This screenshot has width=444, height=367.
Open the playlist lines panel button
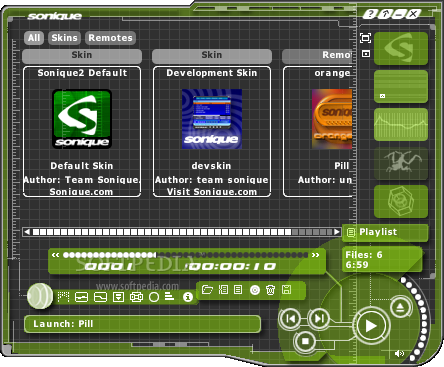[401, 86]
